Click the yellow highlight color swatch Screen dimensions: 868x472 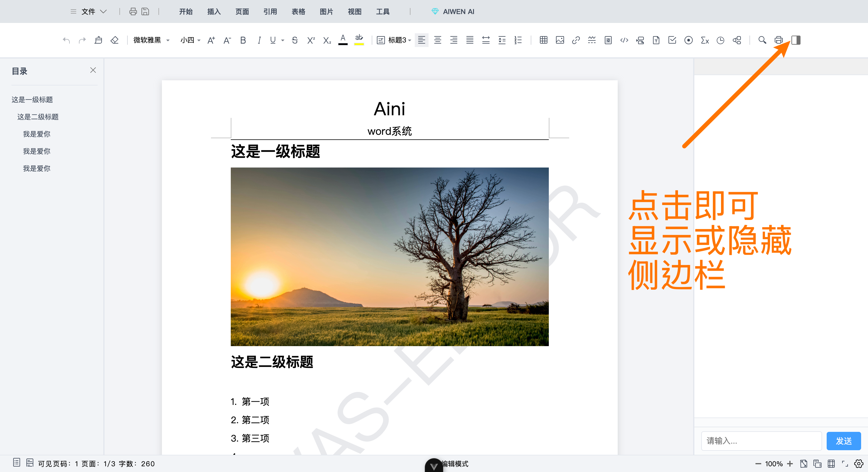pos(359,44)
